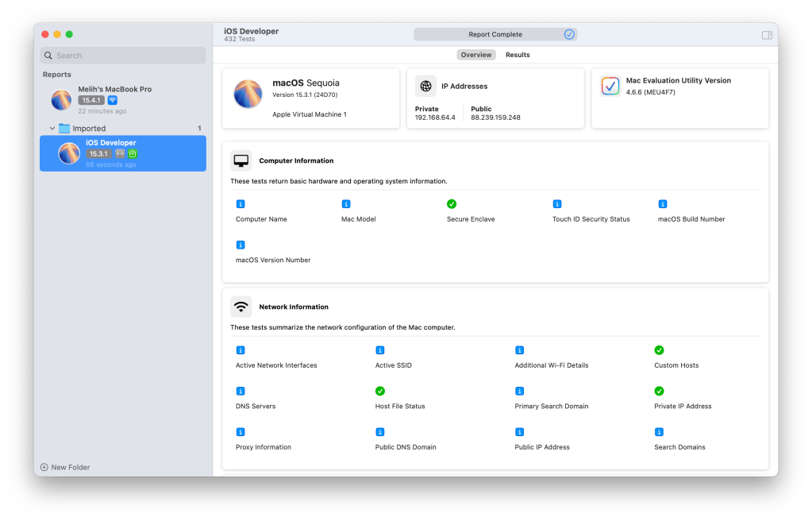Click the Mac Evaluation Utility app icon
Image resolution: width=812 pixels, height=521 pixels.
click(610, 86)
